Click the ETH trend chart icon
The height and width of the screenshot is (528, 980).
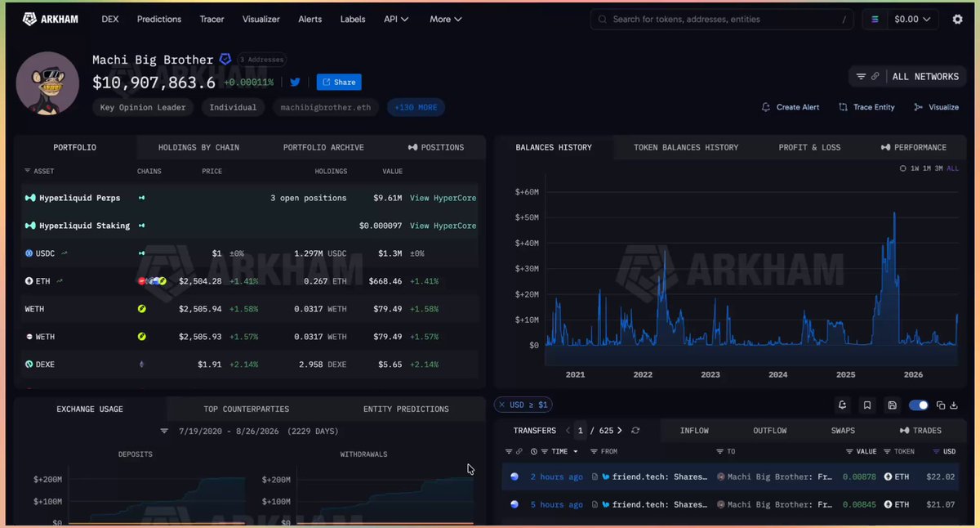tap(60, 280)
